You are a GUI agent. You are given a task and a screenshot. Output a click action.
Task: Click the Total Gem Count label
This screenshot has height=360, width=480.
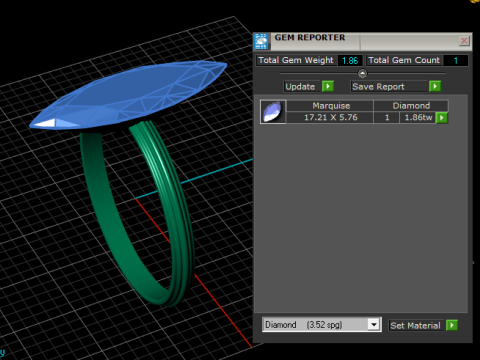[404, 60]
